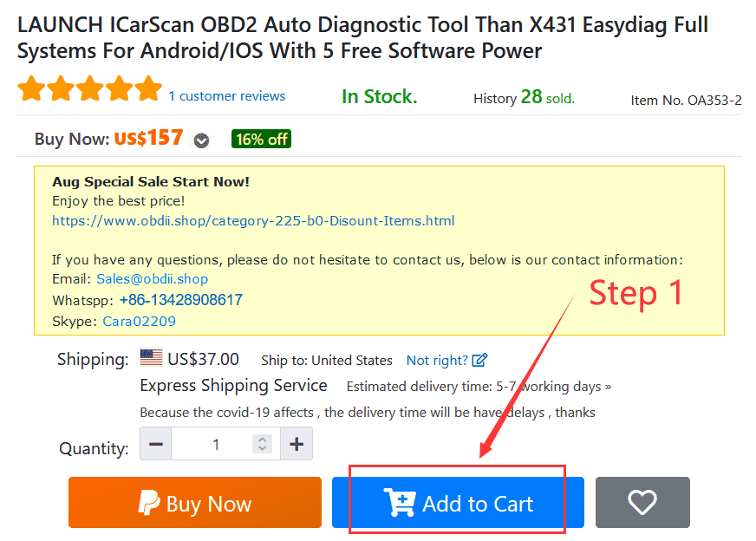Click the heart wishlist button
Screen dimensions: 756x541
click(642, 502)
